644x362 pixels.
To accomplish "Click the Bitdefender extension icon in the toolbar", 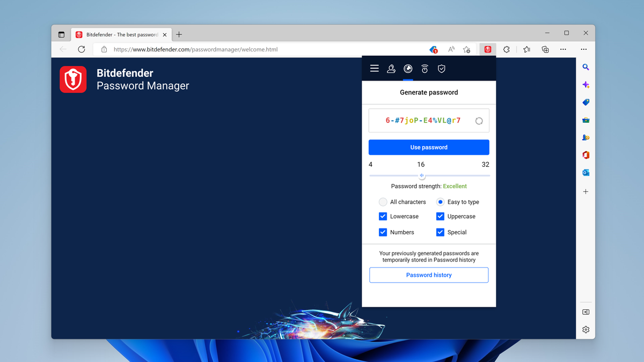I will click(487, 49).
